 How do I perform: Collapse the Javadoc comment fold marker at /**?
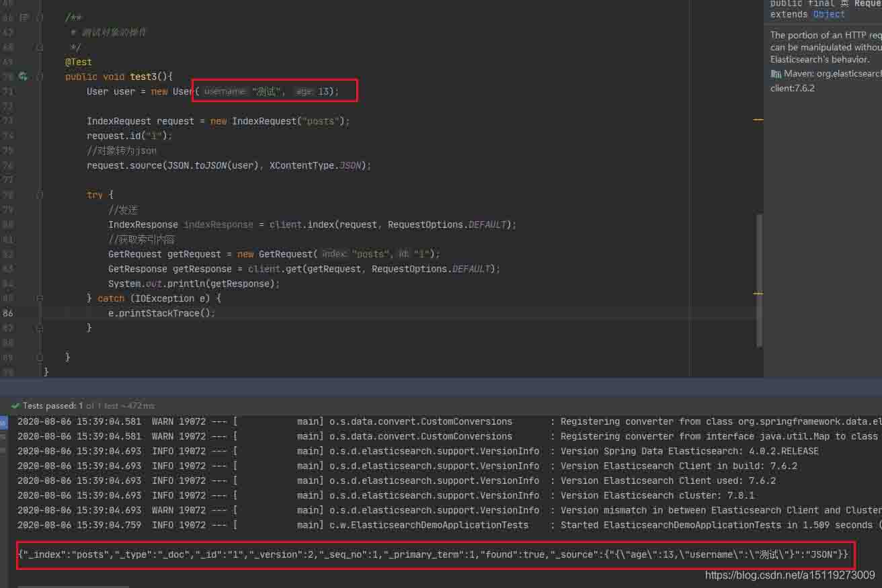click(40, 17)
